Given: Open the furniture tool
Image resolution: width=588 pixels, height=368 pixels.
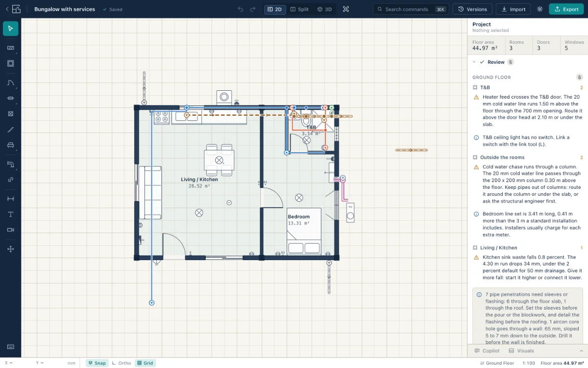Looking at the screenshot, I should coord(11,145).
